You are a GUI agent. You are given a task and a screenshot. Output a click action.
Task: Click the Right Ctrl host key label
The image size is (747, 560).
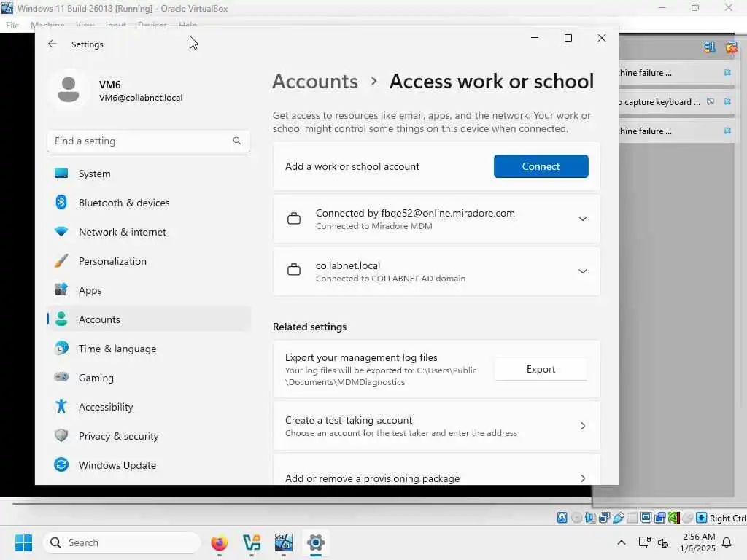pos(727,518)
